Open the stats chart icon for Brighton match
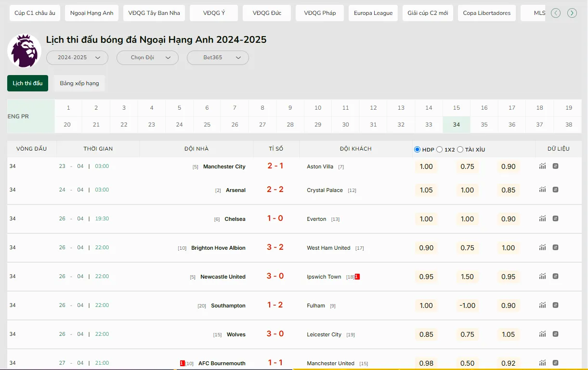The width and height of the screenshot is (588, 370). click(x=543, y=247)
